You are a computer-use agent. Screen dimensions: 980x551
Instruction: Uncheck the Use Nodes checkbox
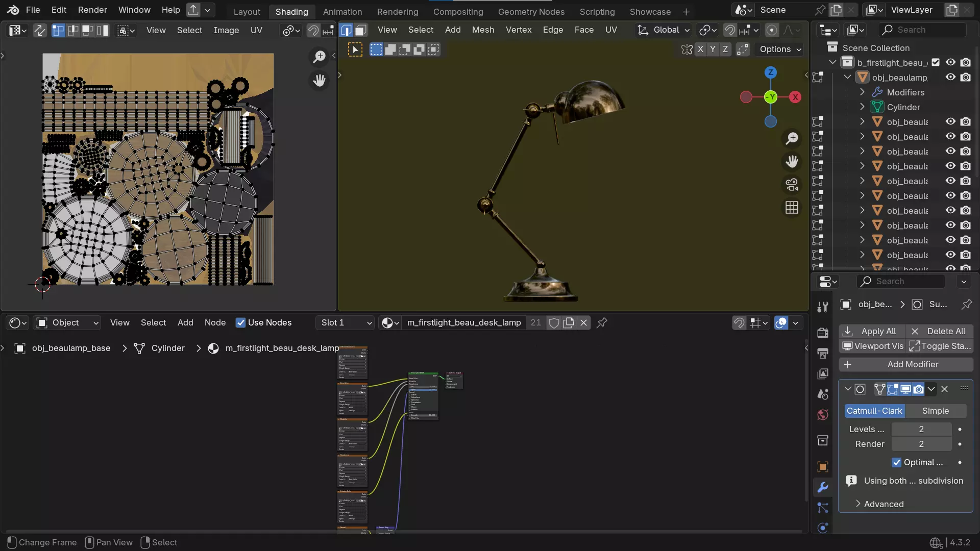pyautogui.click(x=240, y=322)
